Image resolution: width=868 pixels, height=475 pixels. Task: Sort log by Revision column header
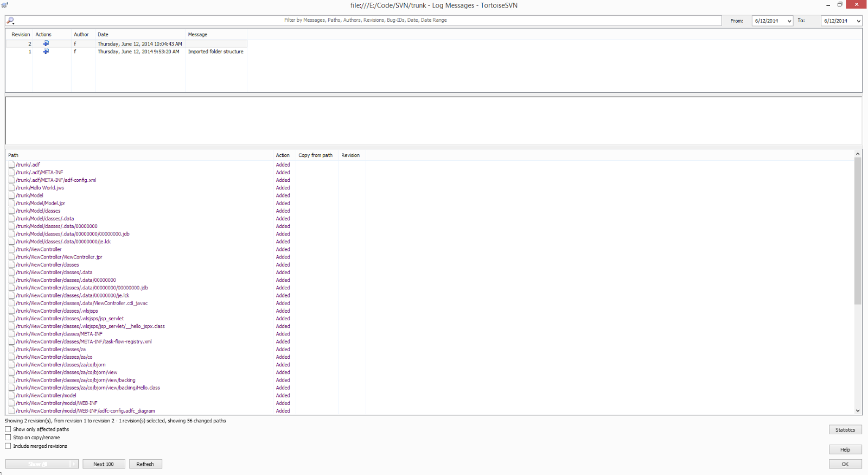click(x=21, y=34)
